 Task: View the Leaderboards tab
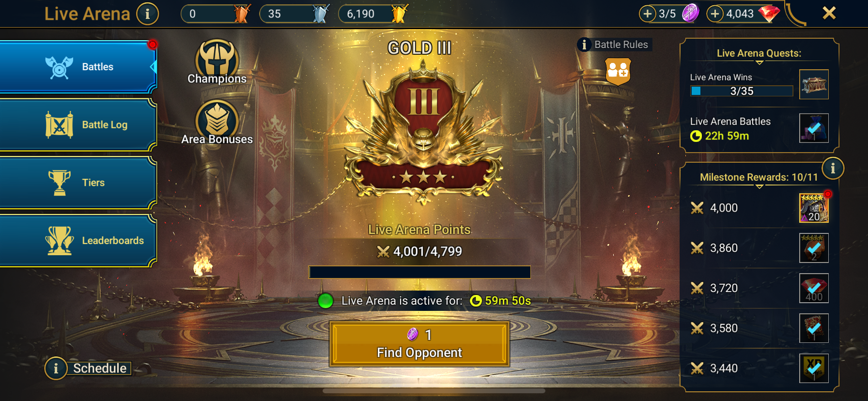click(x=78, y=241)
